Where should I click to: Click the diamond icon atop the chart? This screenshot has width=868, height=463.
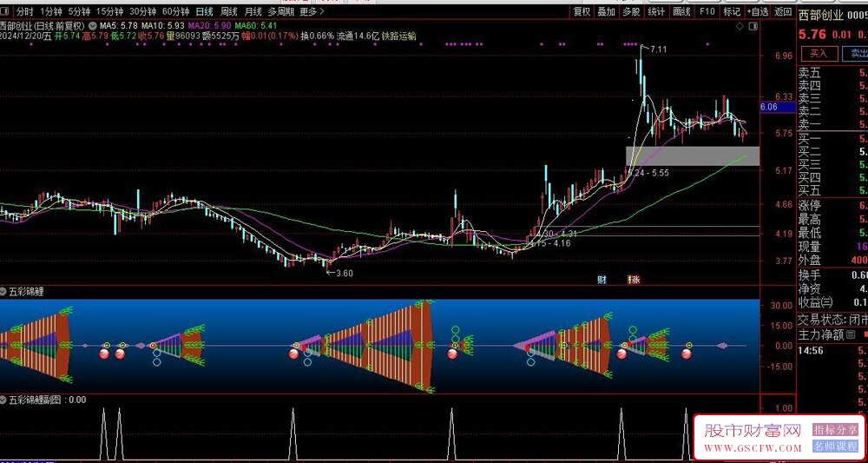click(740, 26)
